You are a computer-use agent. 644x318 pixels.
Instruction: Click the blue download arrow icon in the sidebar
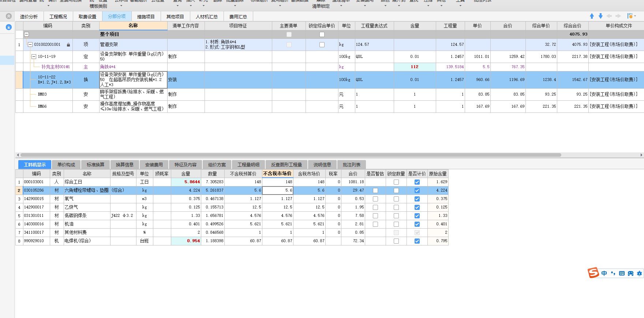tap(9, 27)
